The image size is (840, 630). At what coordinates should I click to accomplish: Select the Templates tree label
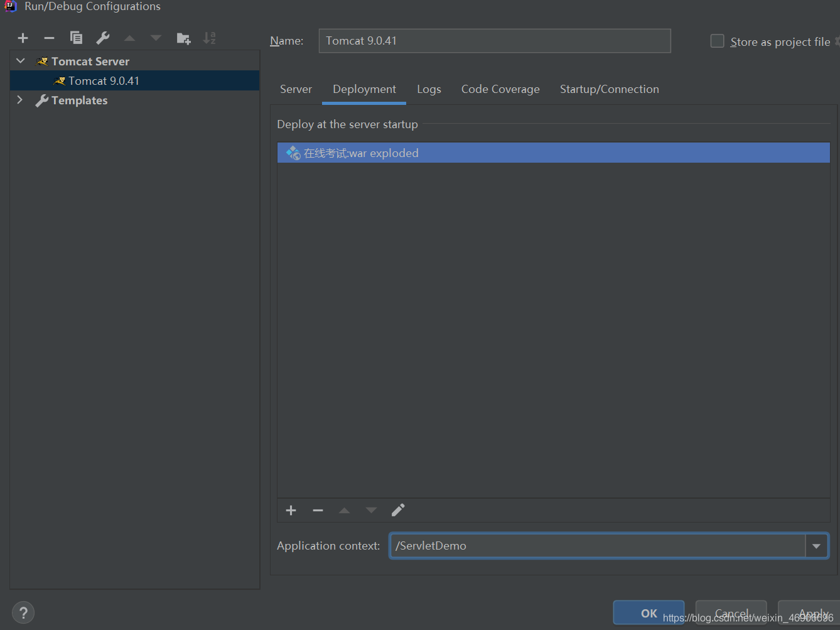(80, 100)
